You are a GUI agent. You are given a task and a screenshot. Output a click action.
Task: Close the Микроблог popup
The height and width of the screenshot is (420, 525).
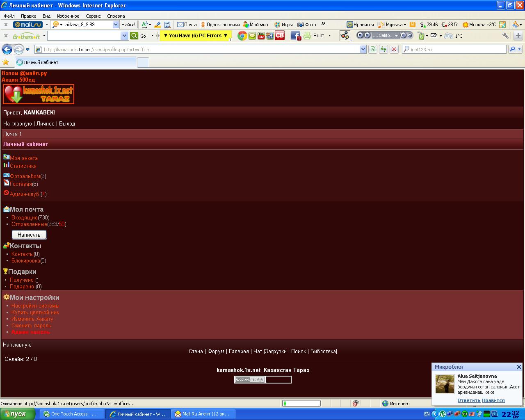point(519,367)
